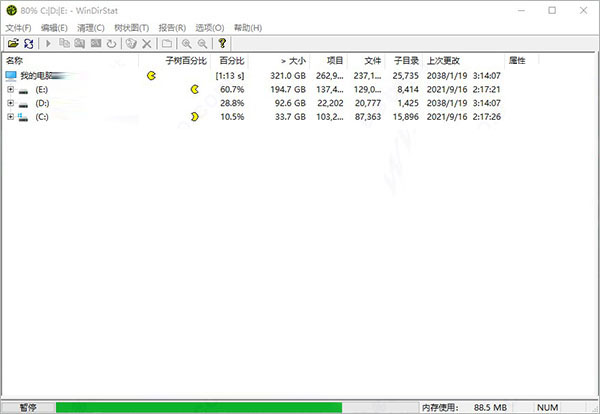The height and width of the screenshot is (414, 600).
Task: Open the 文件(F) menu
Action: pos(18,28)
